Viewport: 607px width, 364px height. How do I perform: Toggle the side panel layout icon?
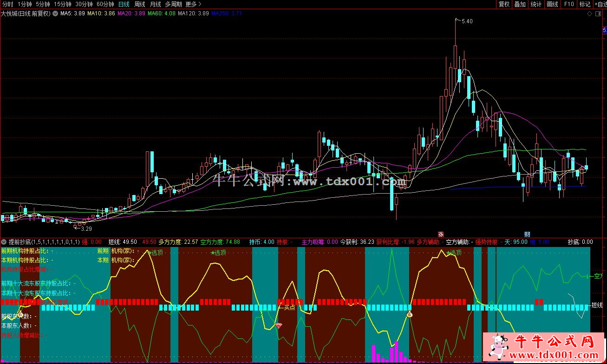click(598, 14)
